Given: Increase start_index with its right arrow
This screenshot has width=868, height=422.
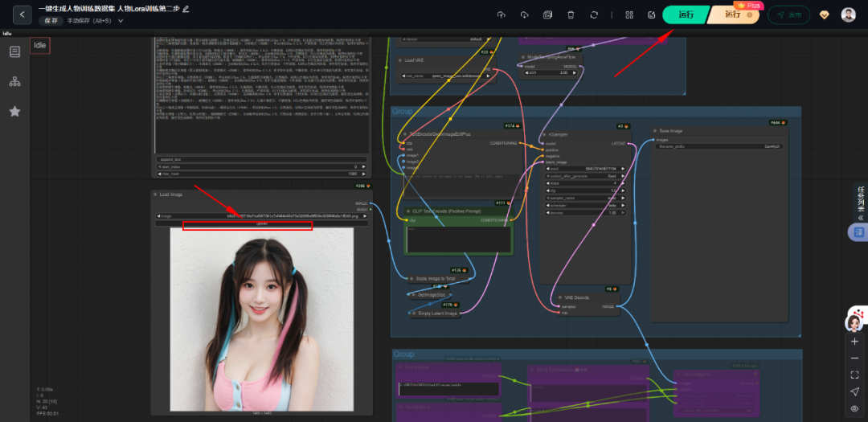Looking at the screenshot, I should tap(364, 166).
